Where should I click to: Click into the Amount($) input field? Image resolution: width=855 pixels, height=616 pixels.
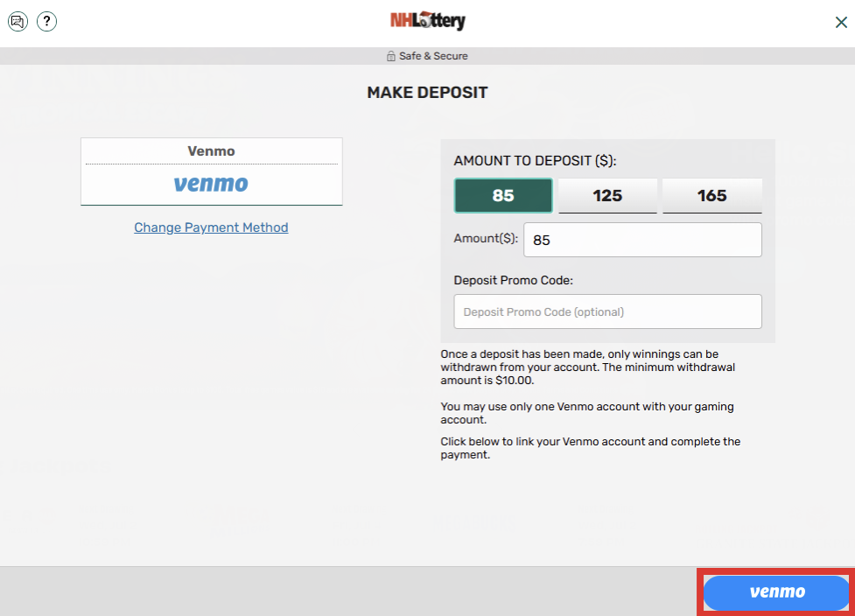pyautogui.click(x=642, y=240)
